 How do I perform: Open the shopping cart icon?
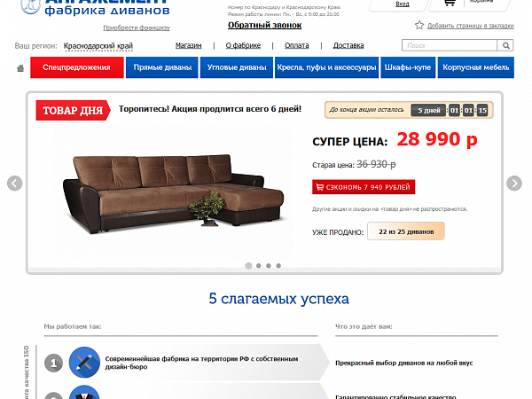[450, 3]
